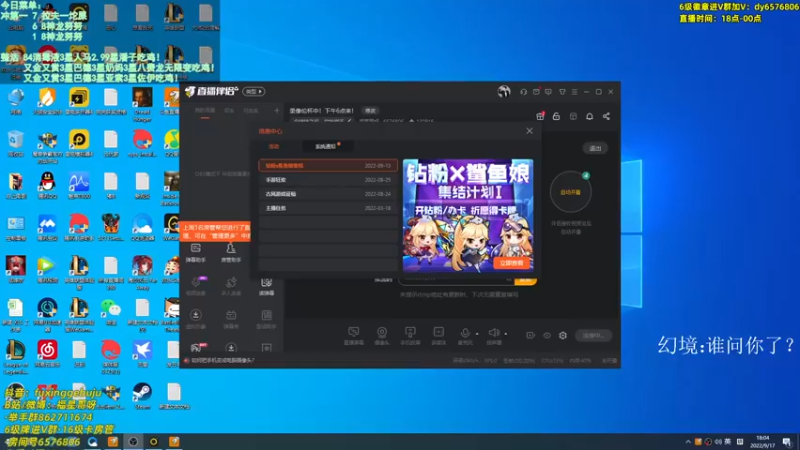Select the third scene tab
This screenshot has height=450, width=800.
pos(251,111)
